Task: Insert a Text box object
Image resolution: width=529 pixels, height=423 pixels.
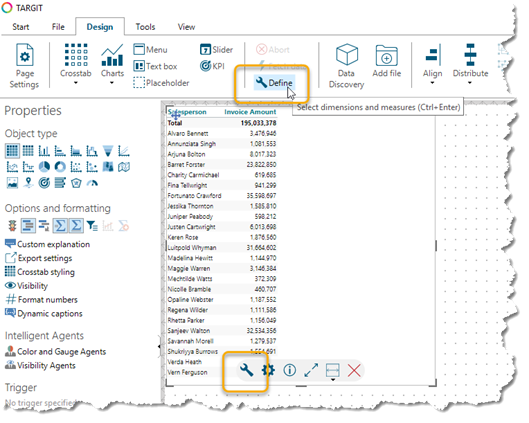Action: pos(155,66)
